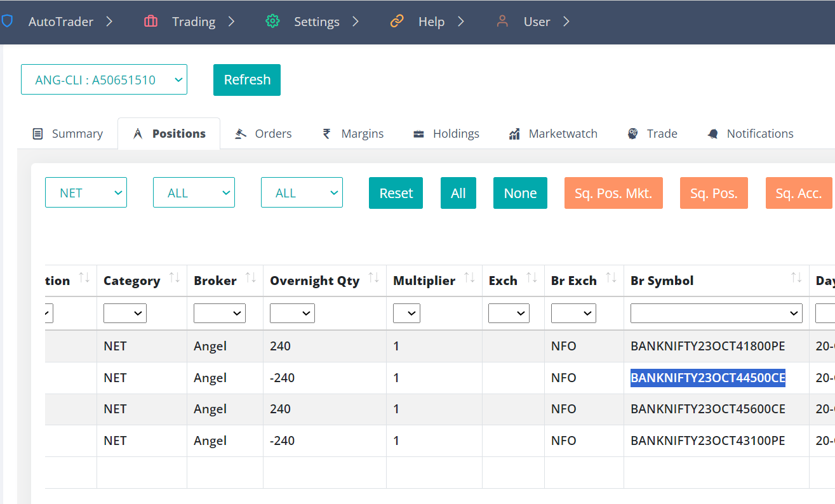Sort by the Br Exch column arrows
This screenshot has height=504, width=835.
click(x=611, y=278)
